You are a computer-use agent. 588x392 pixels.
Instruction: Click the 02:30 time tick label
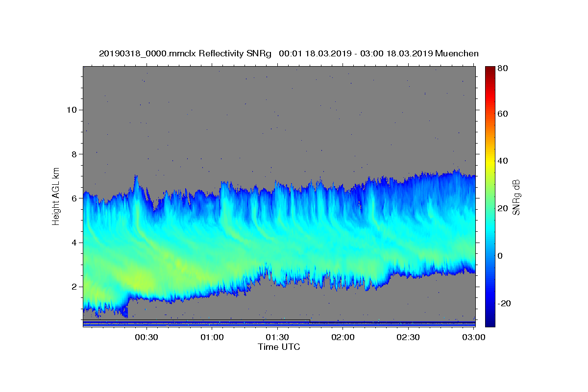[408, 338]
